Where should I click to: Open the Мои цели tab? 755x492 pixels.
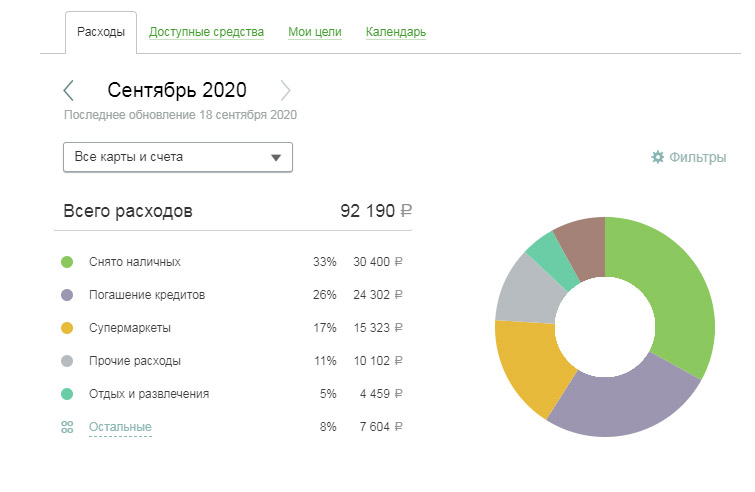tap(315, 32)
